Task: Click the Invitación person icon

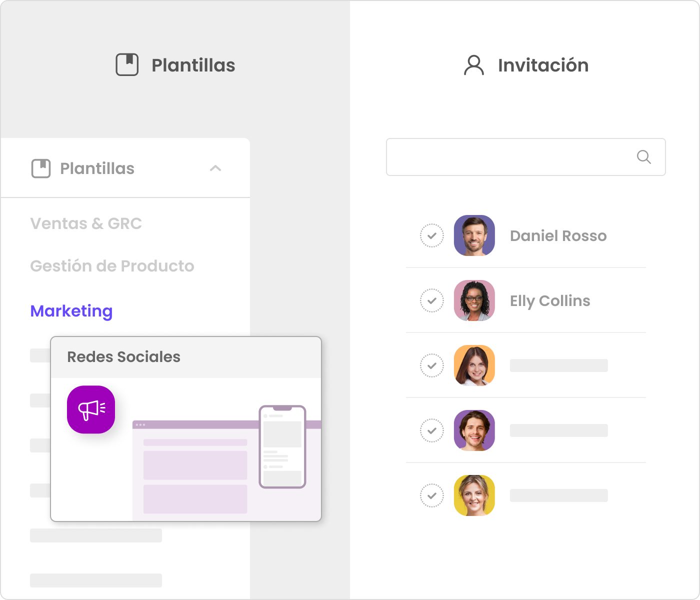Action: [x=473, y=65]
